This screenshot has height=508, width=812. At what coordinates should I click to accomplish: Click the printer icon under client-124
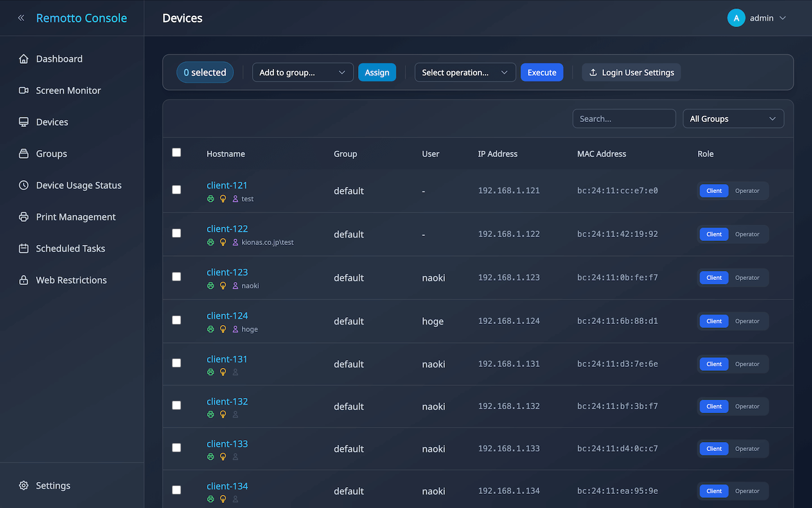[210, 329]
